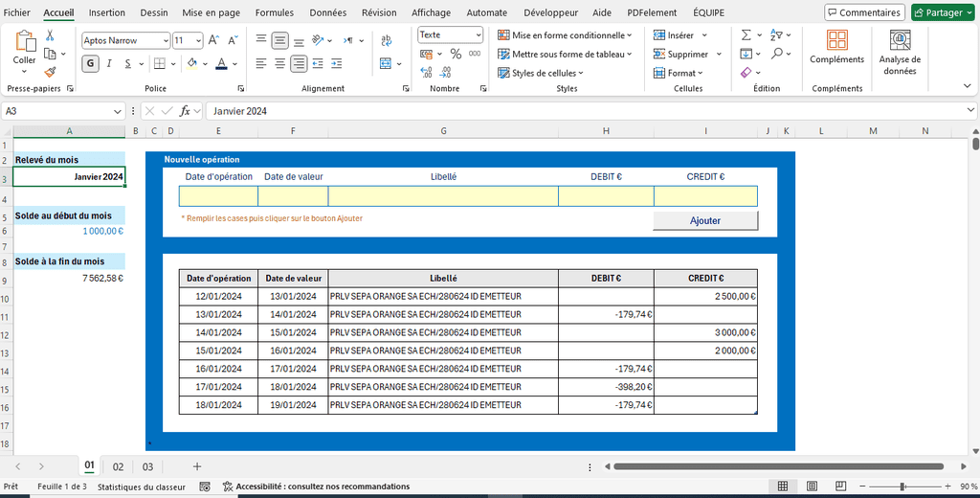This screenshot has width=980, height=498.
Task: Open Mise en forme conditionnelle dropdown
Action: pos(567,34)
